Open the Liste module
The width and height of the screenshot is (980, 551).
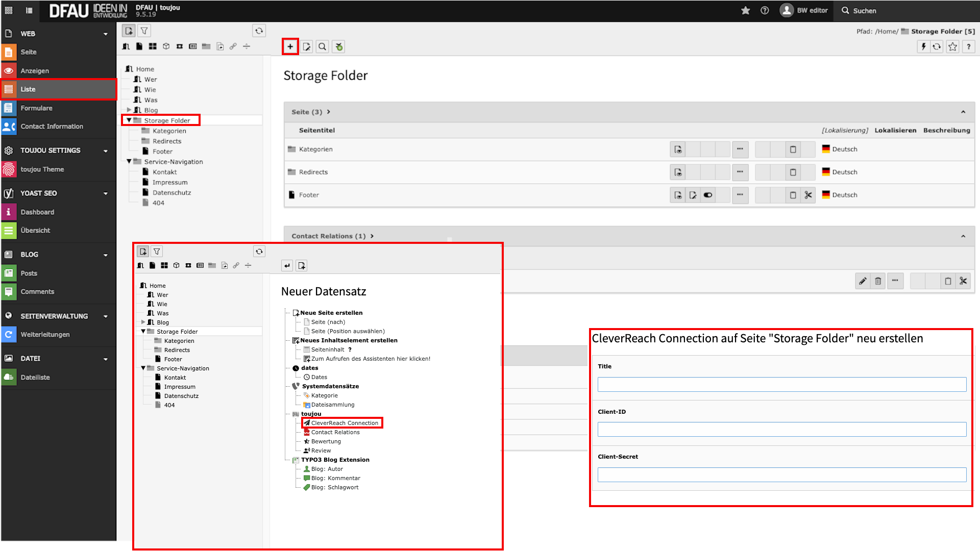click(28, 89)
